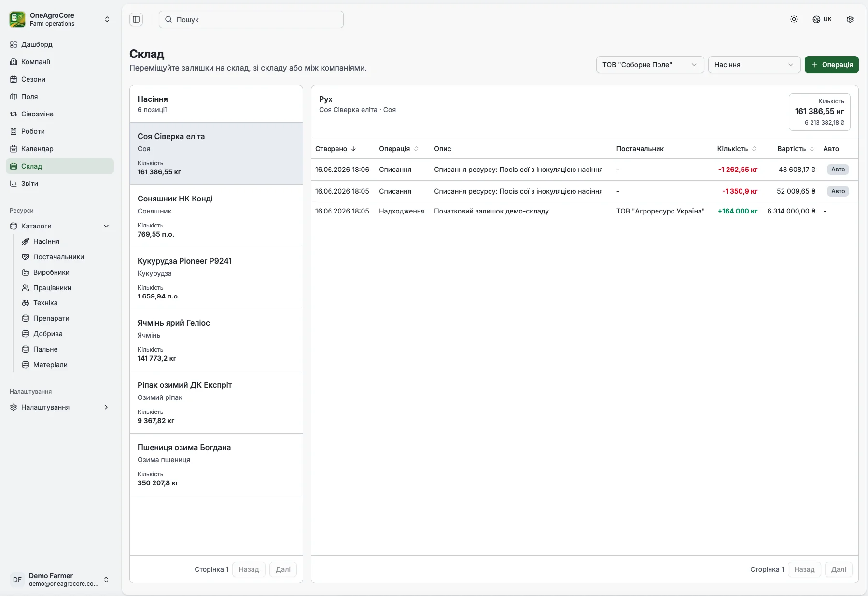Click the 48 608,17 ₴ value cell

tap(797, 170)
